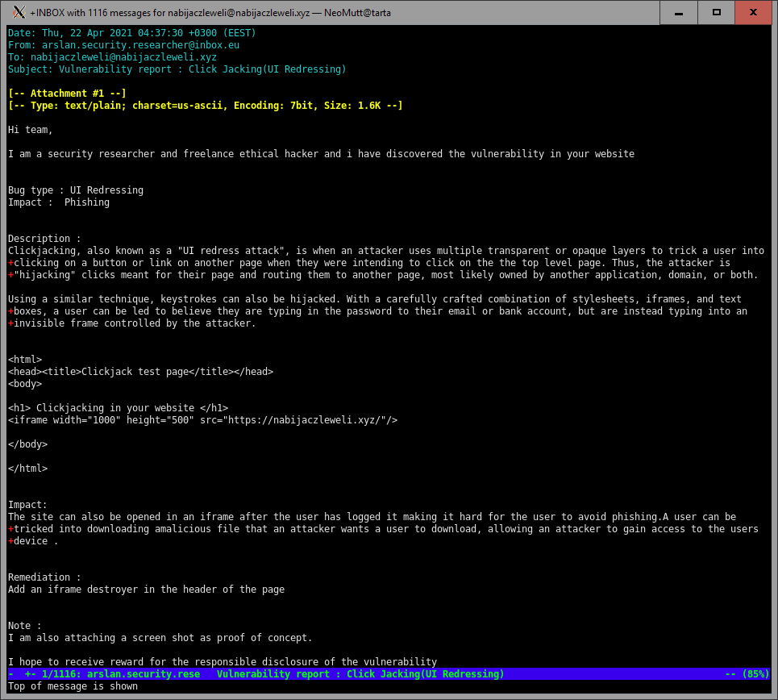Viewport: 778px width, 700px height.
Task: Click the Subject header line
Action: [x=177, y=69]
